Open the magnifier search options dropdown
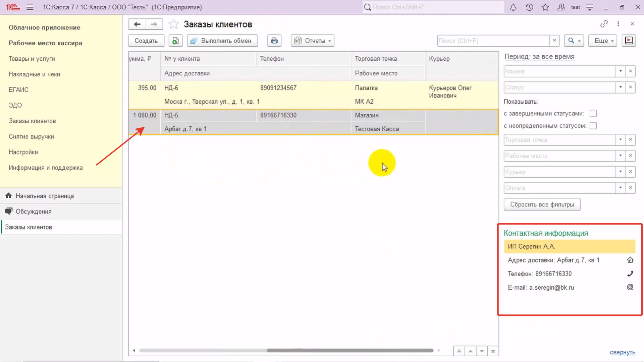The height and width of the screenshot is (362, 644). point(574,41)
